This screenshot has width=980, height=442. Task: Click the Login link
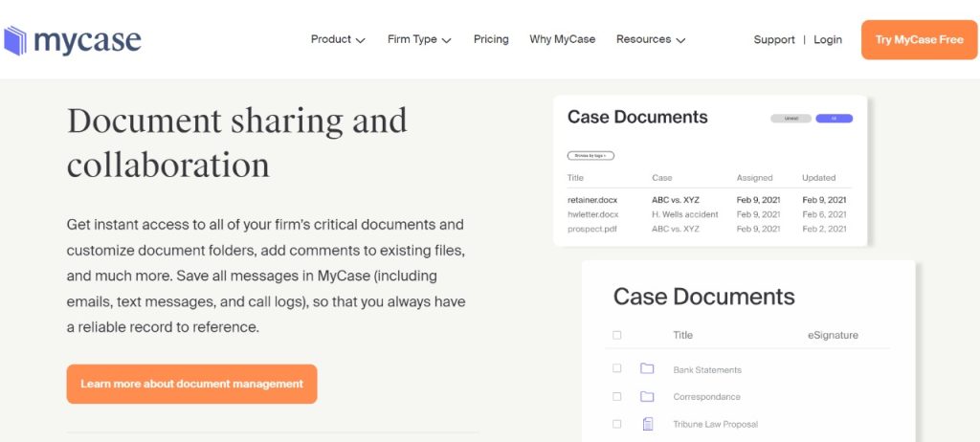(828, 40)
